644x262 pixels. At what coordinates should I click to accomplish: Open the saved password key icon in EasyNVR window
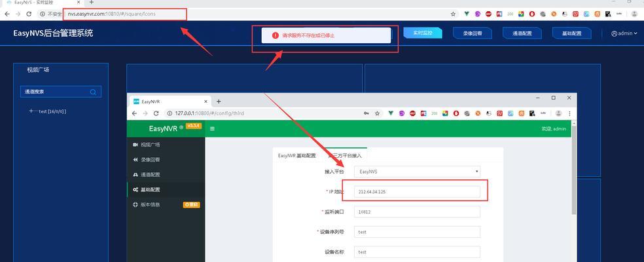(366, 113)
